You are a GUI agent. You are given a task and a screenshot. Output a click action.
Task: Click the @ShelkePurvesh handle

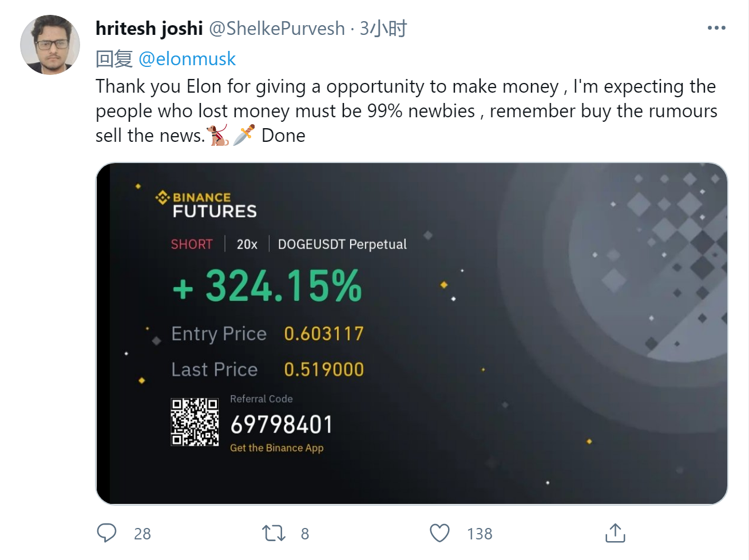(x=277, y=28)
